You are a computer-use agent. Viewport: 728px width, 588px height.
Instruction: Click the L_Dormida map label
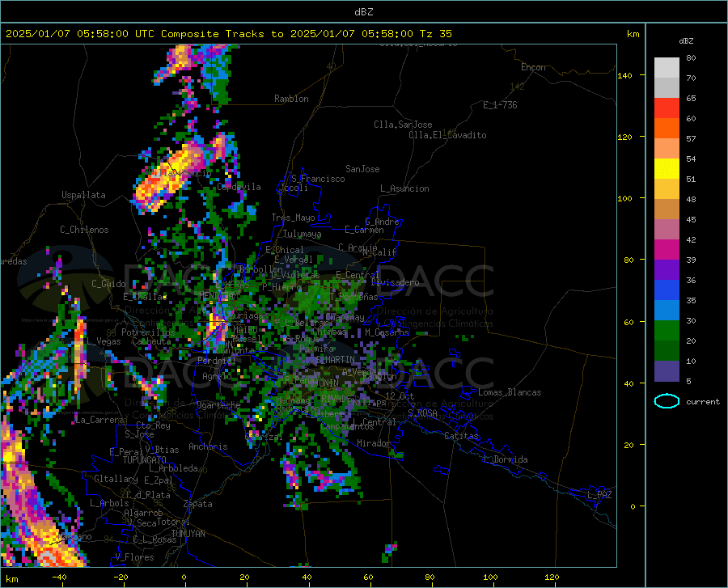(505, 459)
